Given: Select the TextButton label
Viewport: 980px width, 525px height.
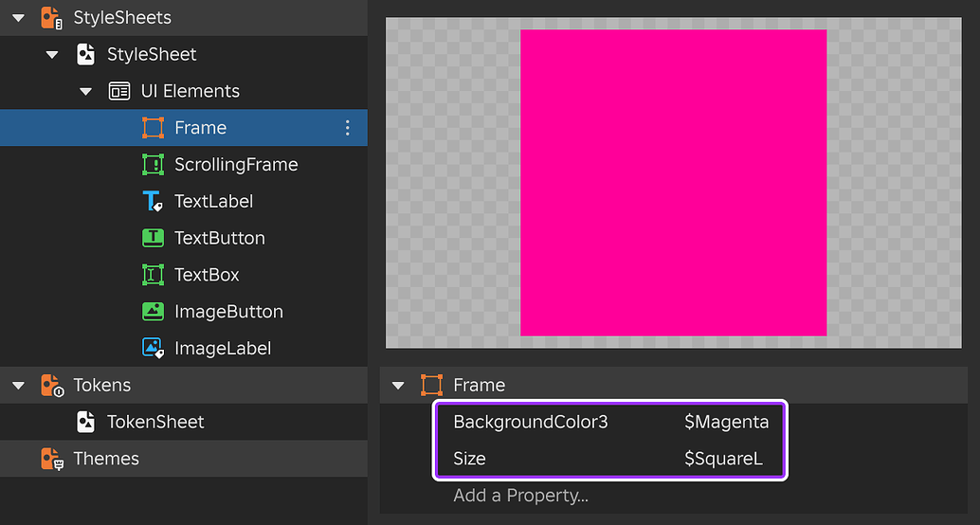Looking at the screenshot, I should [x=220, y=238].
